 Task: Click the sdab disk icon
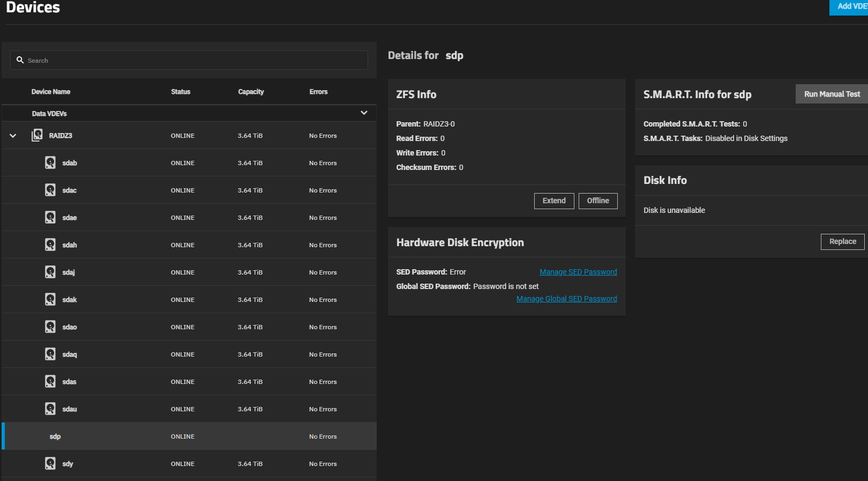50,162
